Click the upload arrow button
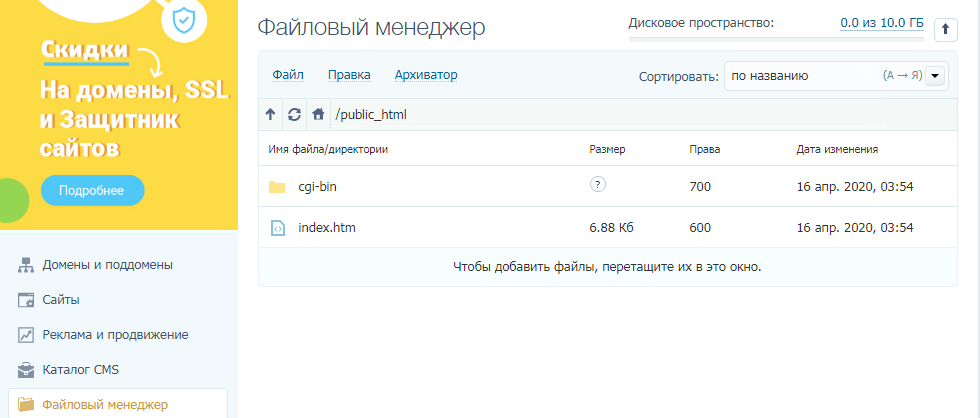The width and height of the screenshot is (980, 418). (x=945, y=30)
